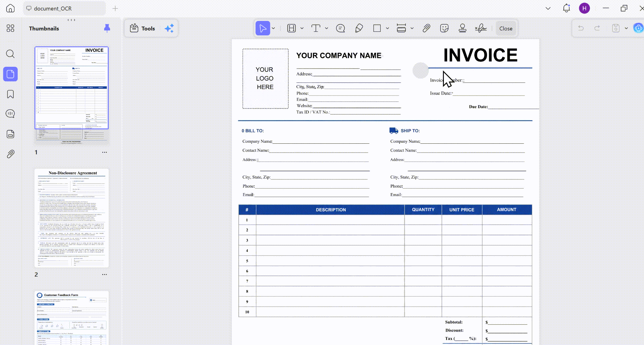This screenshot has height=345, width=644.
Task: Click the YOUR COMPANY NAME heading
Action: coord(339,56)
